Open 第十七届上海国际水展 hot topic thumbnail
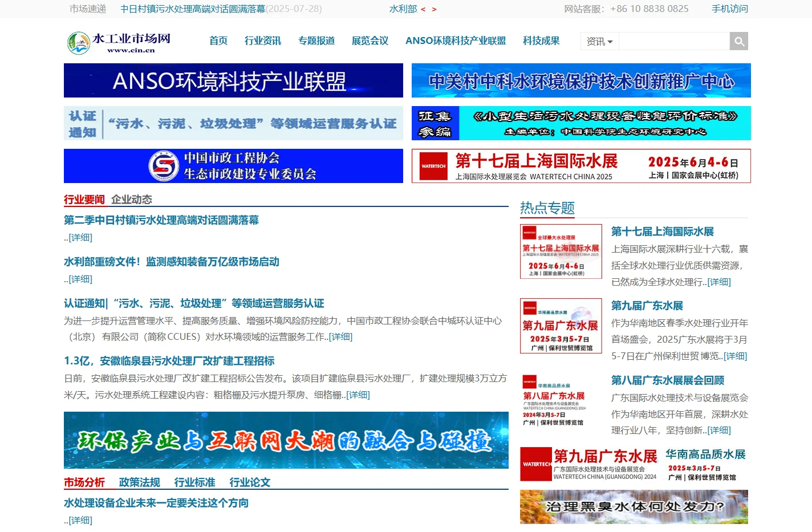The width and height of the screenshot is (812, 532). (x=561, y=251)
